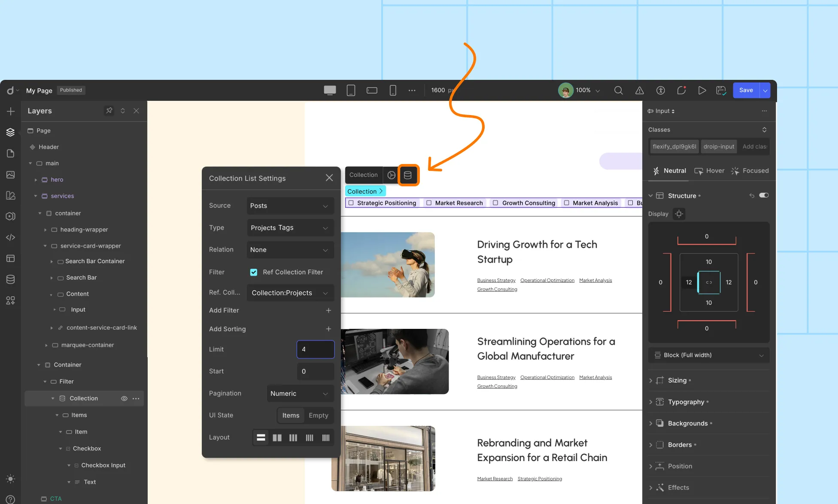
Task: Open the Pagination dropdown showing Numeric
Action: point(301,393)
